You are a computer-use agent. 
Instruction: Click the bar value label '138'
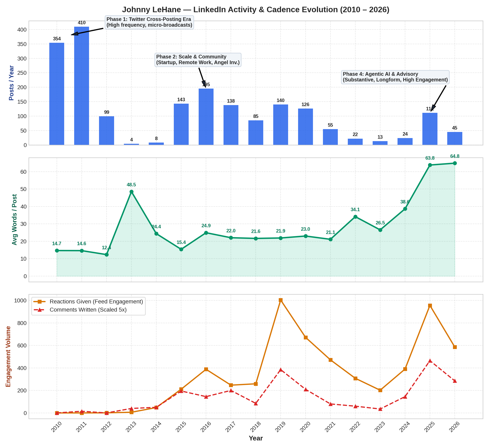231,101
